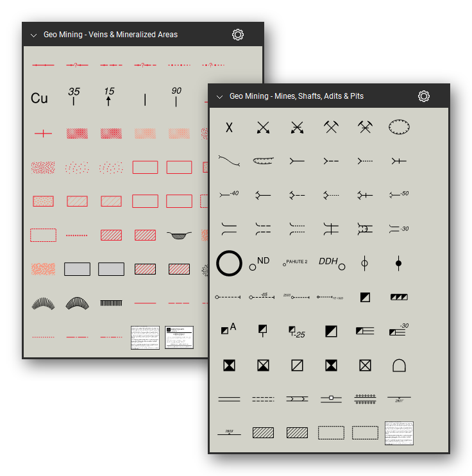Image resolution: width=472 pixels, height=476 pixels.
Task: Select the dotted chain double-line symbol
Action: coord(365,399)
